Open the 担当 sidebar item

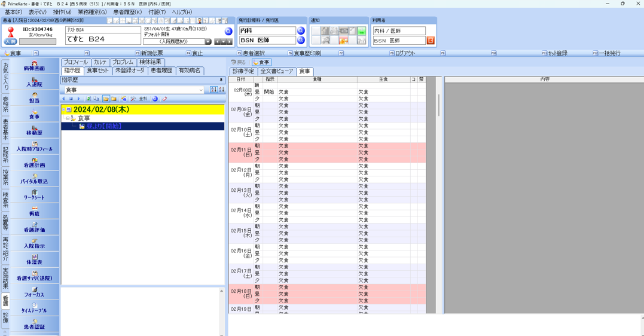(x=35, y=99)
